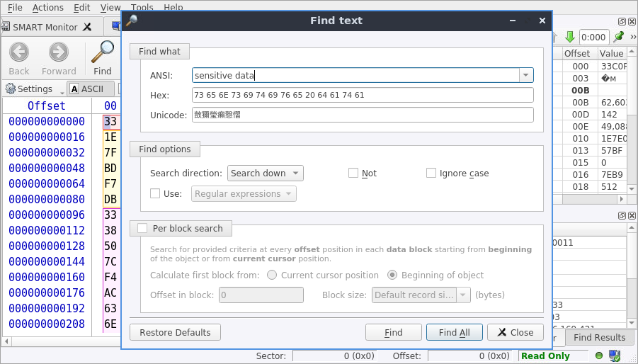This screenshot has width=638, height=364.
Task: Click the Read Only status label
Action: pos(545,356)
